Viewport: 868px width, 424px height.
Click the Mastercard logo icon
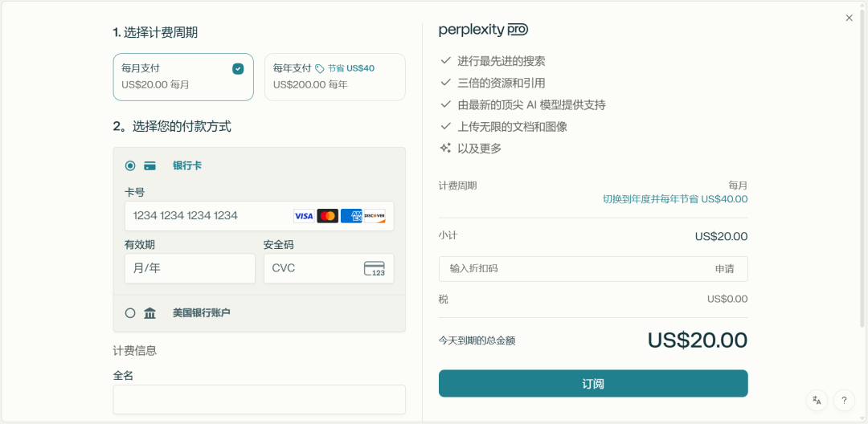point(327,216)
